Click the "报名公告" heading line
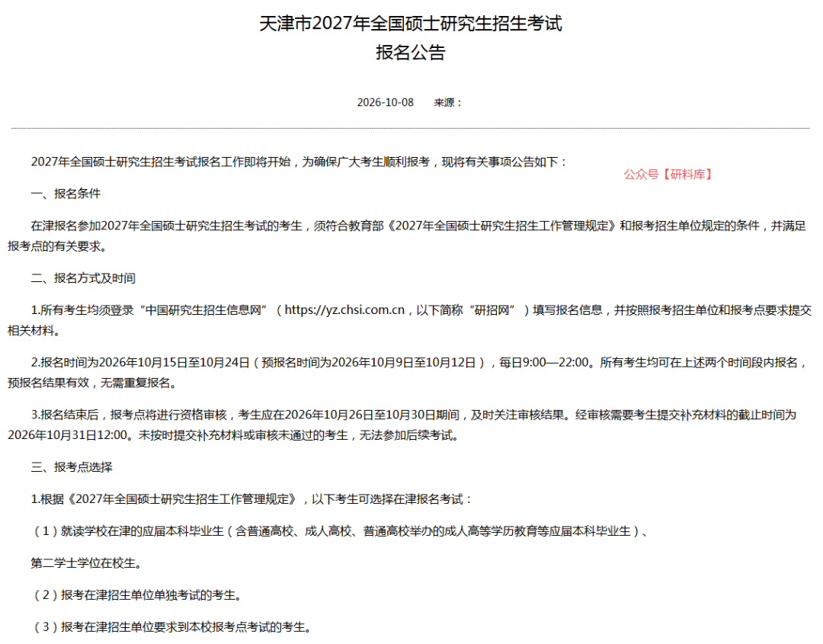The height and width of the screenshot is (644, 823). point(411,53)
